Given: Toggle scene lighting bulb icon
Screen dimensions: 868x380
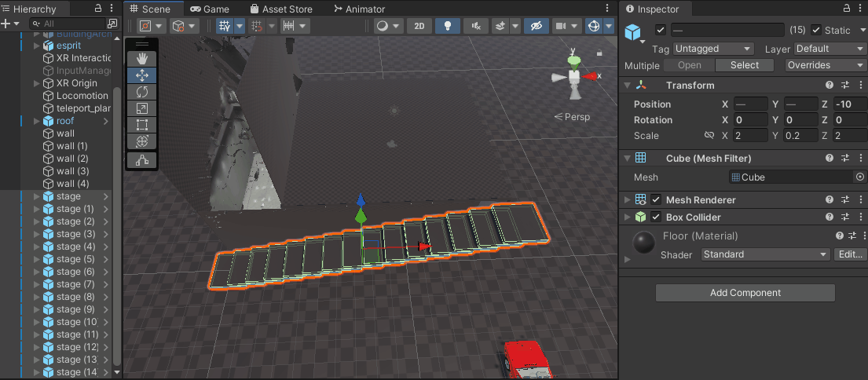Looking at the screenshot, I should tap(448, 26).
